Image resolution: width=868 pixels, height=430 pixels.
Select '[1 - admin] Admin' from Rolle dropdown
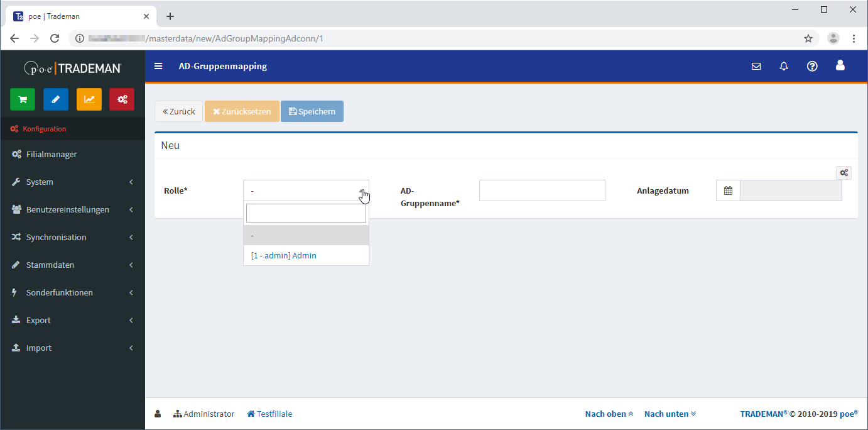pyautogui.click(x=284, y=255)
